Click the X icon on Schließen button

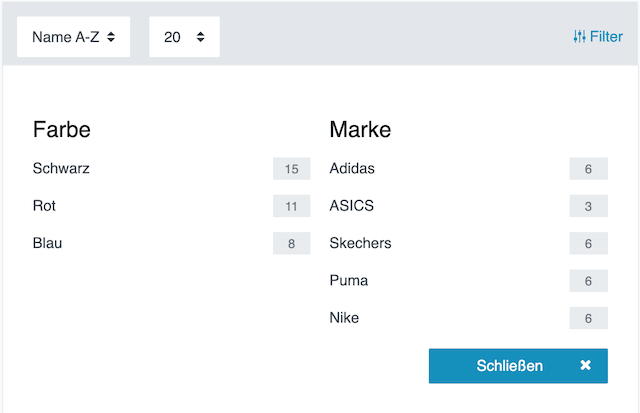click(x=586, y=366)
